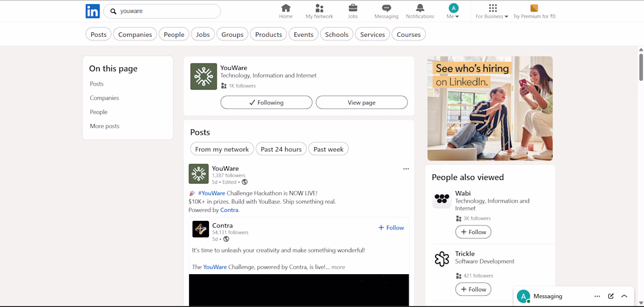The image size is (644, 307).
Task: Click the Contra mention link
Action: 229,210
